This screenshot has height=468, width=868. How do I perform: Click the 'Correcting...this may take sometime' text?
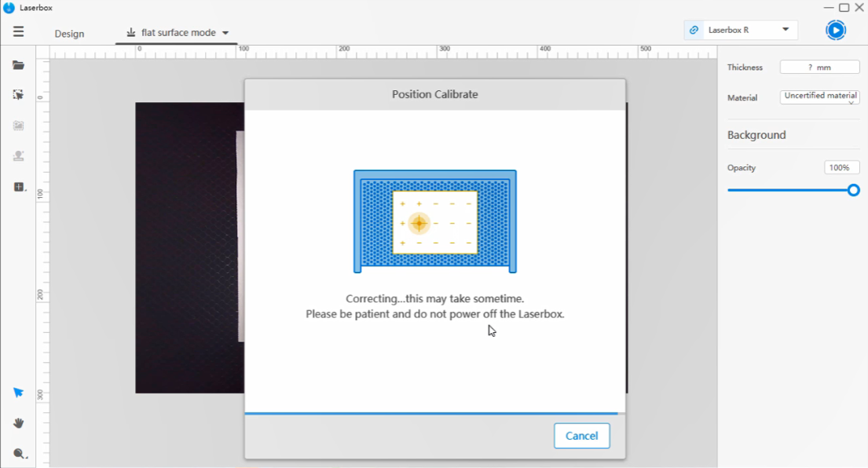point(435,298)
